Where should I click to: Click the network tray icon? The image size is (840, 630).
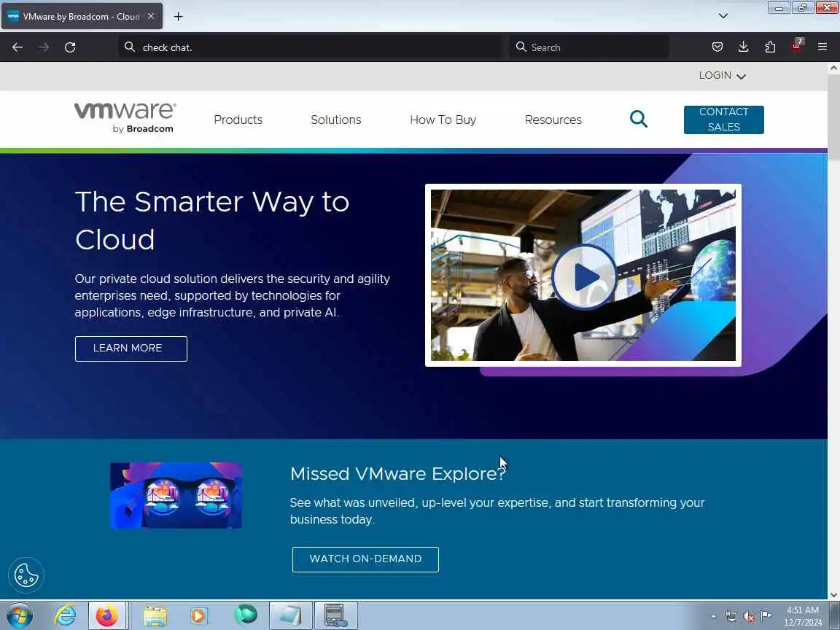[731, 617]
